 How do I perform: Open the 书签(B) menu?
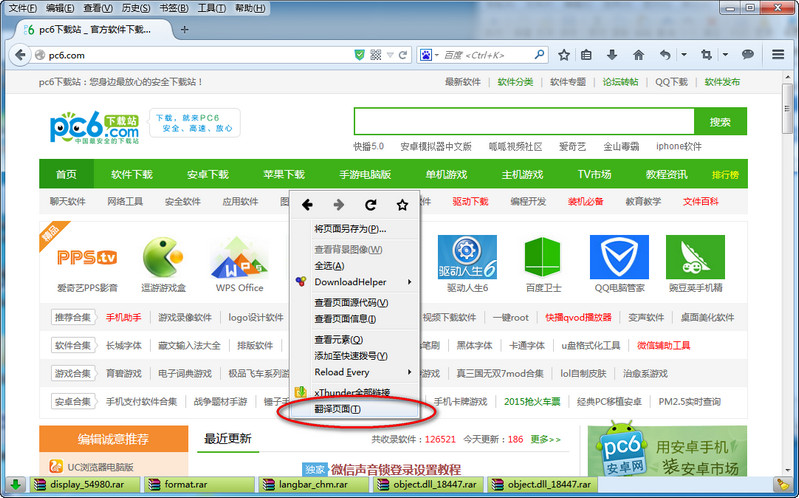[174, 8]
